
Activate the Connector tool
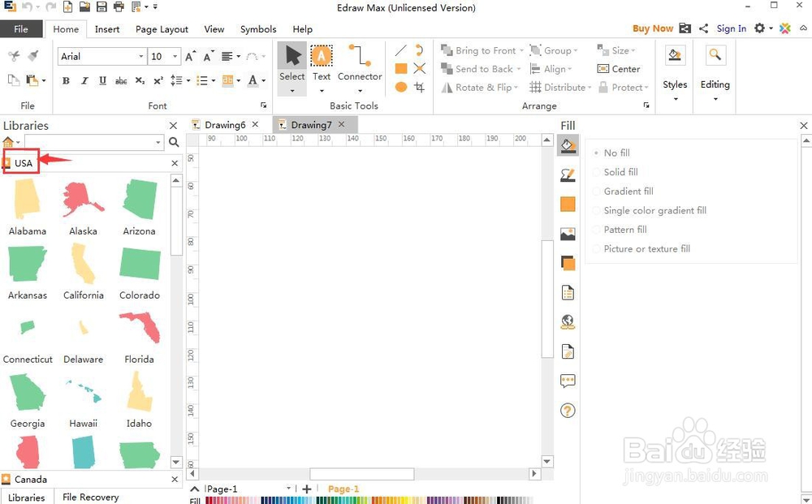(x=360, y=69)
